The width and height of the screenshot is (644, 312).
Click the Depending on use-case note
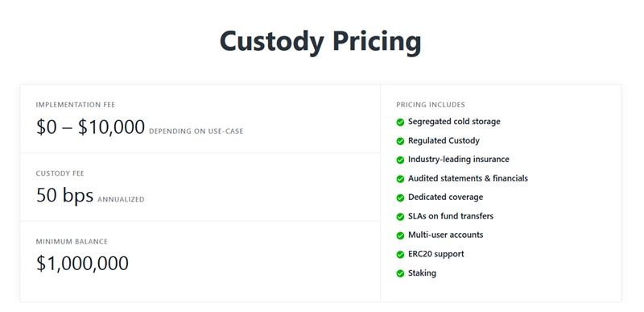(x=196, y=131)
